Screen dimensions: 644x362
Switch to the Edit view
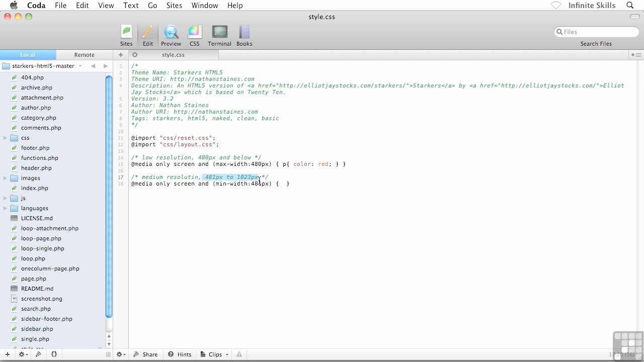(x=147, y=36)
